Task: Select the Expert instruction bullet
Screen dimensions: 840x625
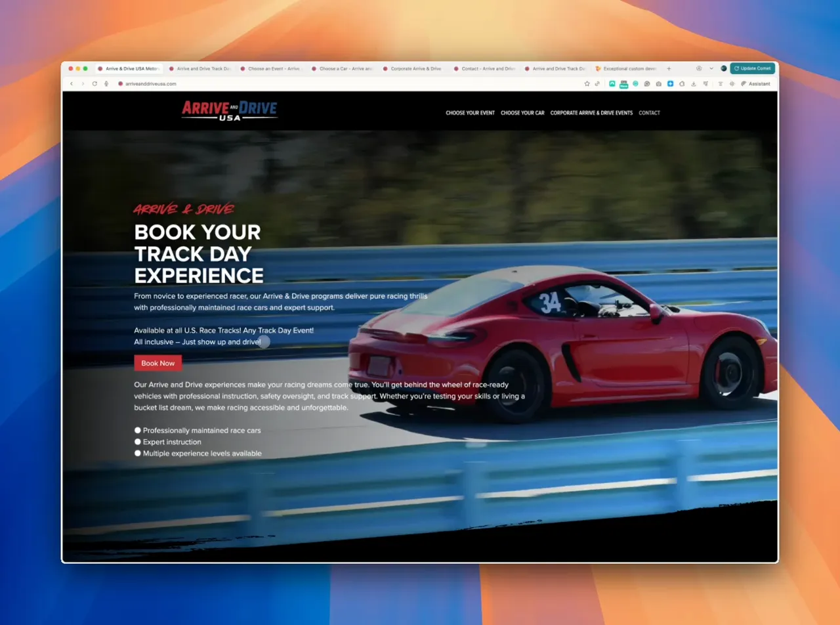Action: pyautogui.click(x=138, y=442)
